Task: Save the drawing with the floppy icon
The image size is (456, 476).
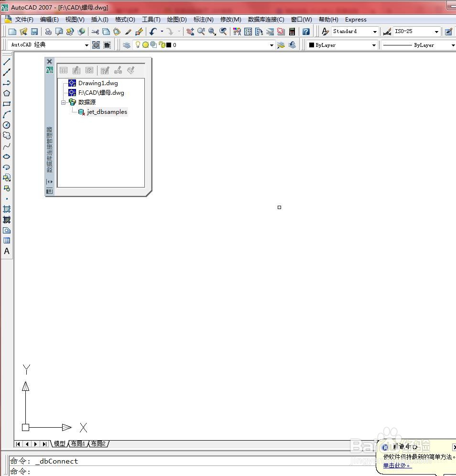Action: click(x=34, y=32)
